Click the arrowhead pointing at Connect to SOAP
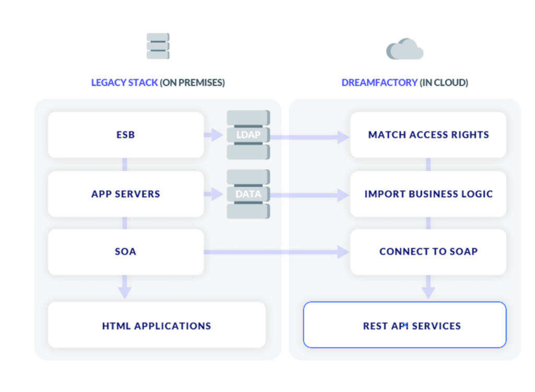This screenshot has height=392, width=535. pos(343,252)
